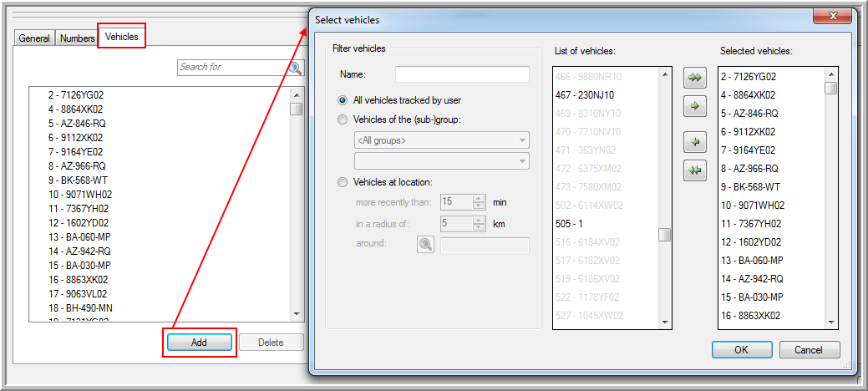
Task: Select All vehicles tracked by user option
Action: pyautogui.click(x=343, y=99)
